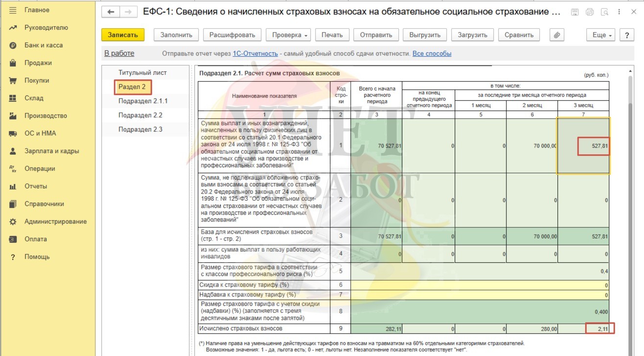Click the Производство factory icon
Image resolution: width=644 pixels, height=356 pixels.
(x=13, y=116)
